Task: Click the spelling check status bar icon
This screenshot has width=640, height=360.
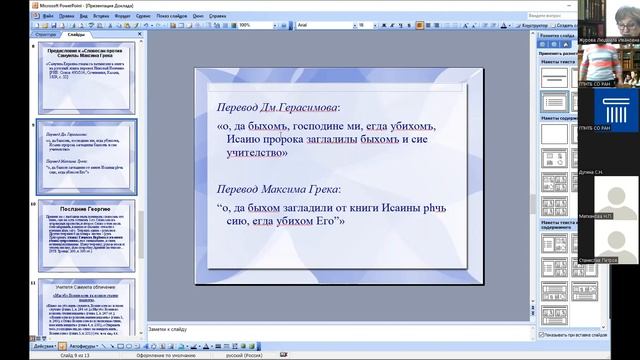Action: [x=284, y=355]
